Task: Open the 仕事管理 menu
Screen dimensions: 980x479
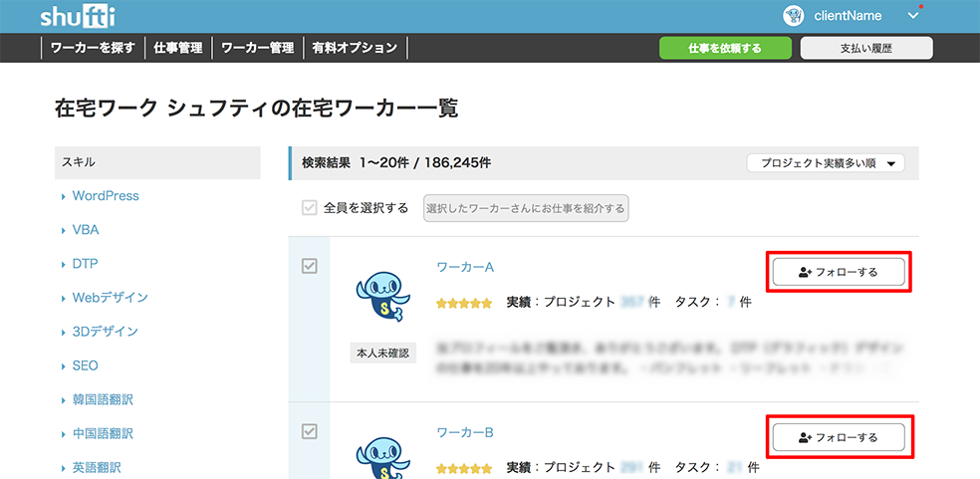Action: tap(178, 48)
